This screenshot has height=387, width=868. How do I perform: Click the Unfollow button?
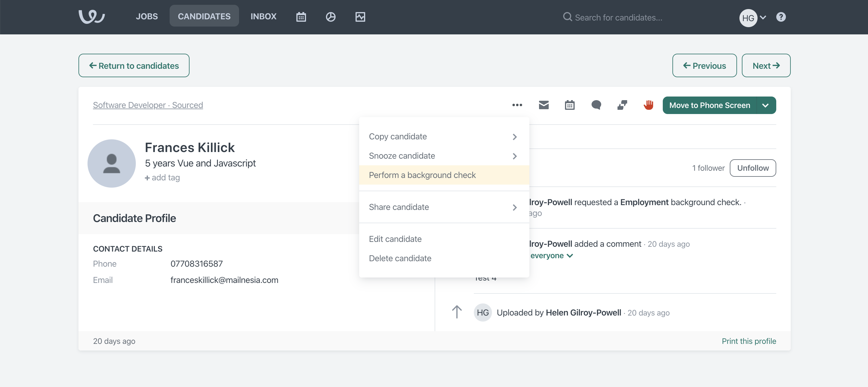(752, 168)
